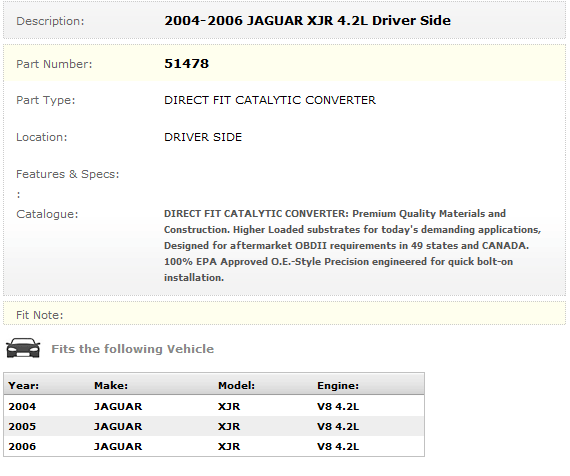Image resolution: width=570 pixels, height=476 pixels.
Task: Click the Fit Note label
Action: (x=40, y=315)
